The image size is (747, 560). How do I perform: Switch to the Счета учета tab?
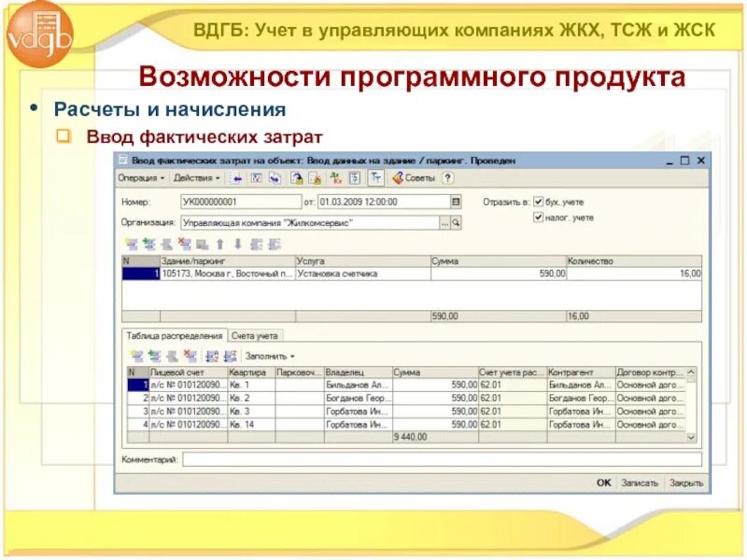click(x=254, y=336)
